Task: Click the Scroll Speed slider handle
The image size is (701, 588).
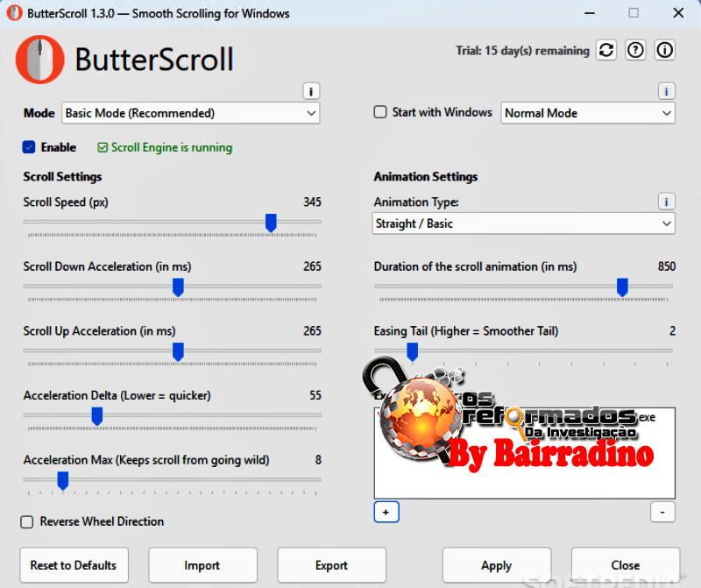Action: [x=271, y=223]
